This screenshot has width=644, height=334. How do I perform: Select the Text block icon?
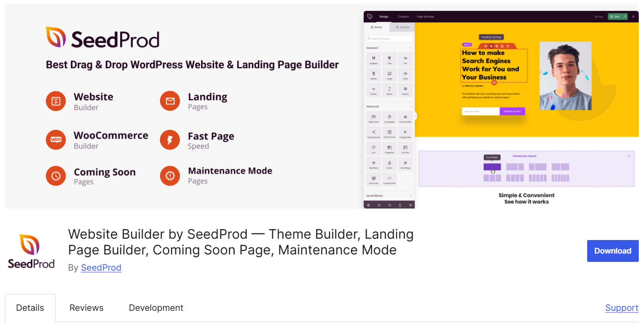point(390,59)
